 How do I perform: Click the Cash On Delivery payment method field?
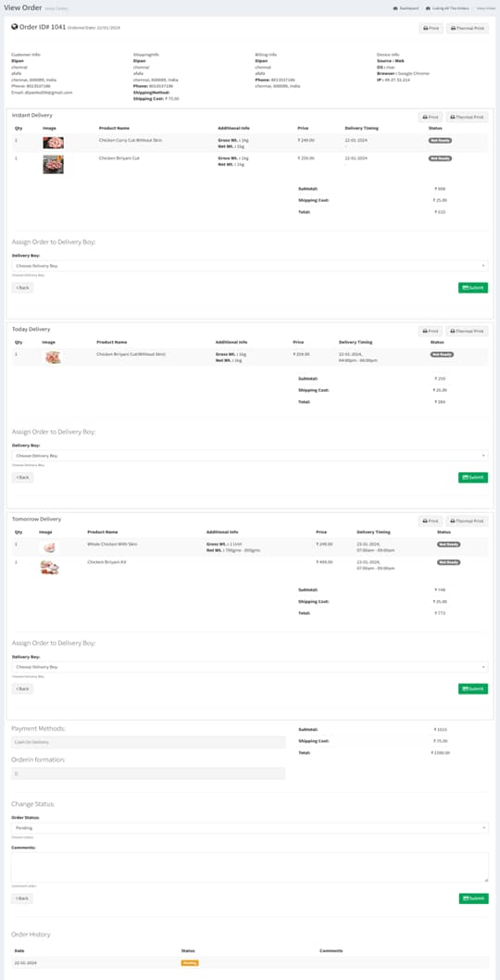point(148,742)
